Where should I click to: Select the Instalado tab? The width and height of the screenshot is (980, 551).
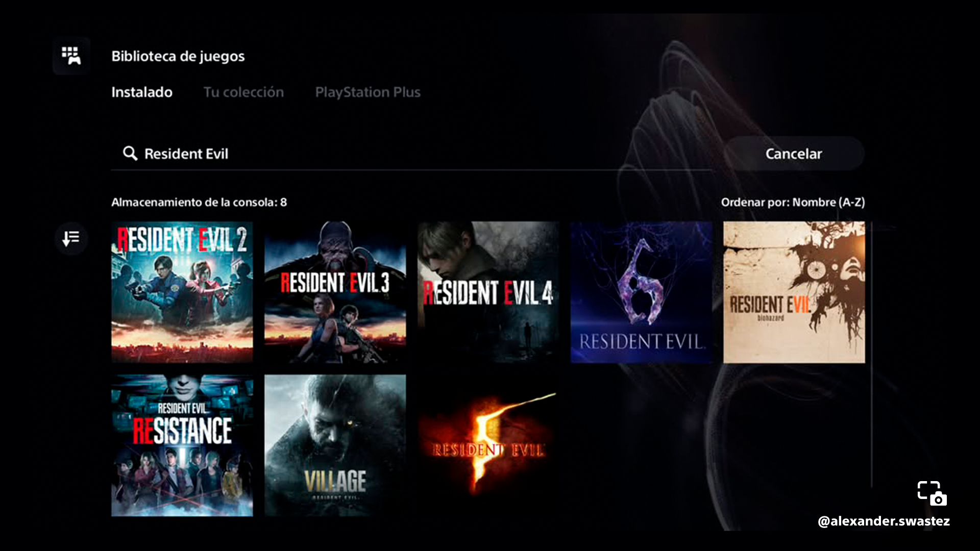142,92
